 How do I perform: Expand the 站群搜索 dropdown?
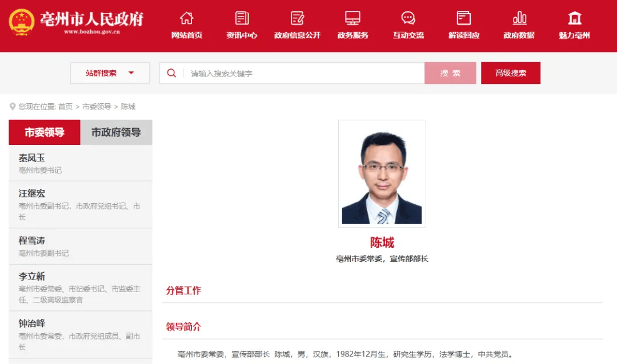tap(110, 73)
